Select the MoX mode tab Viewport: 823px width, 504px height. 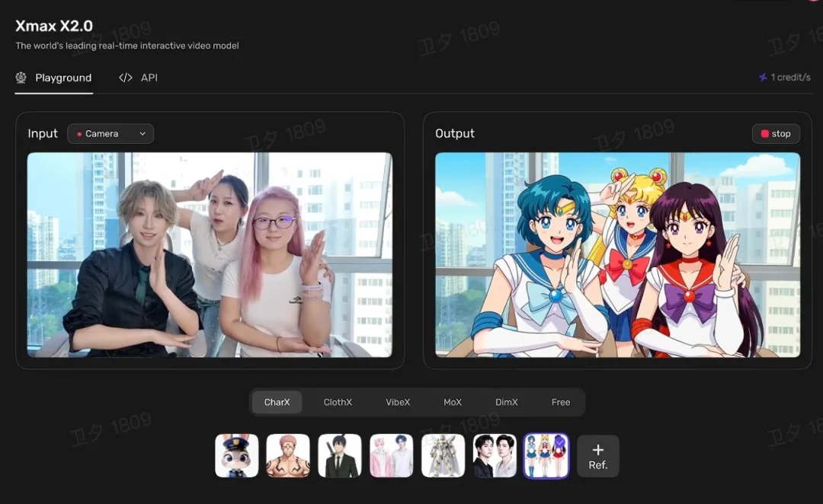coord(453,402)
